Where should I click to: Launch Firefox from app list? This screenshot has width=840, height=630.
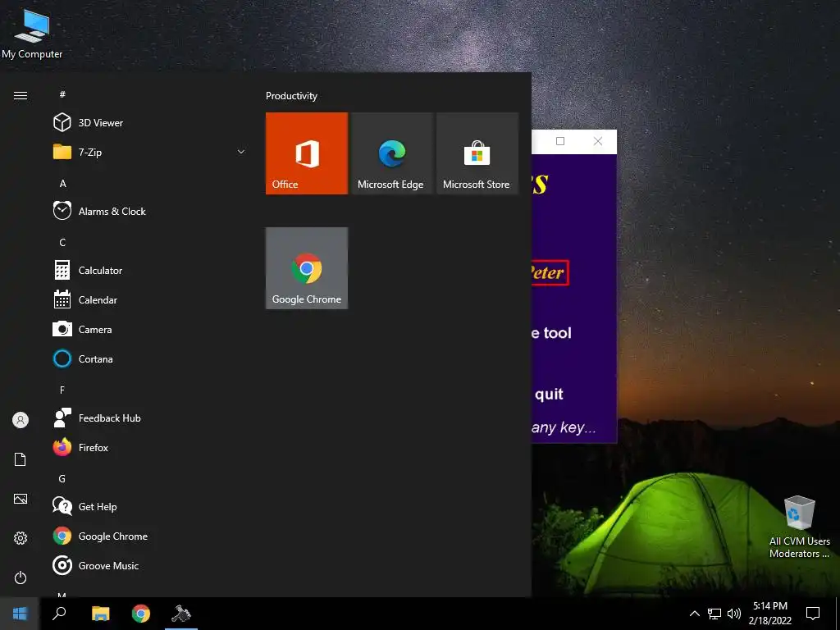[x=150, y=447]
